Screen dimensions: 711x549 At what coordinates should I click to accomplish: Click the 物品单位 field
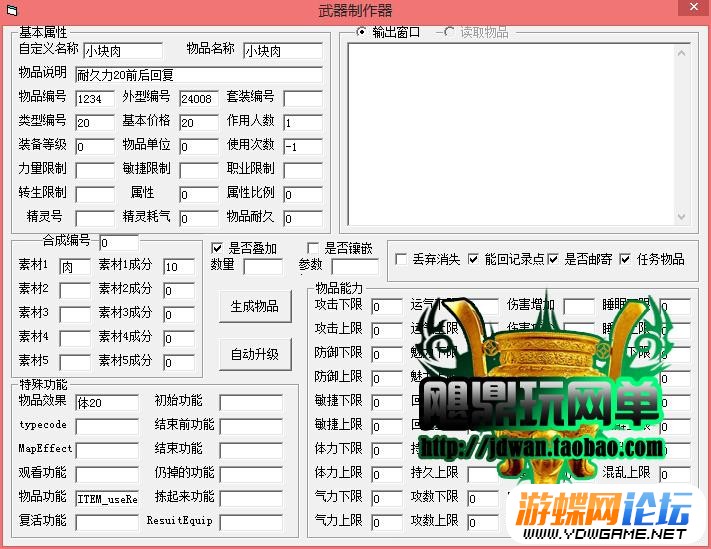(199, 147)
